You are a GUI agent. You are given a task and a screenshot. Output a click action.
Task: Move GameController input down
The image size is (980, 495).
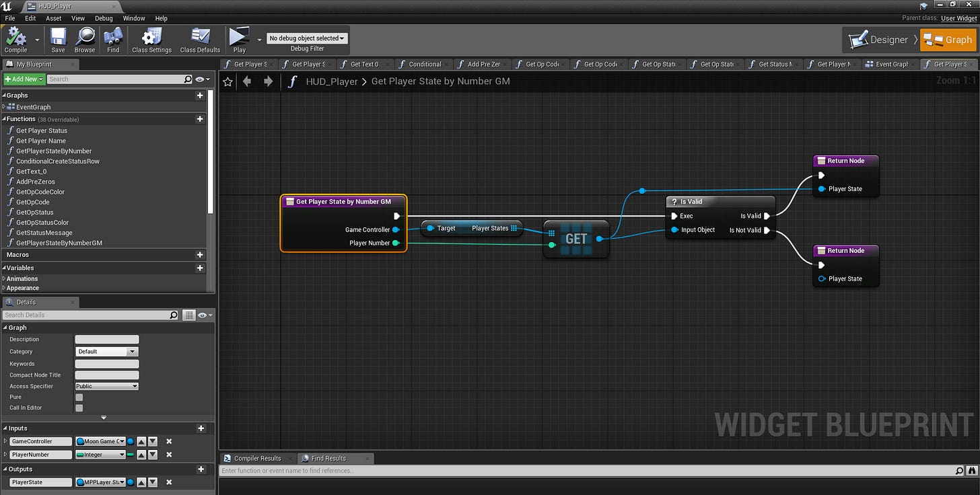click(153, 441)
